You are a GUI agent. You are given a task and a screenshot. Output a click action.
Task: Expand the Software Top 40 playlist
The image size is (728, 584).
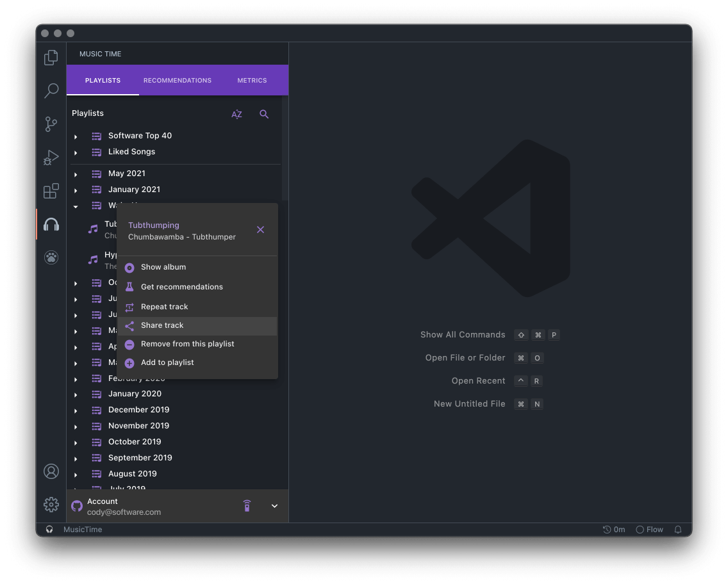point(76,136)
